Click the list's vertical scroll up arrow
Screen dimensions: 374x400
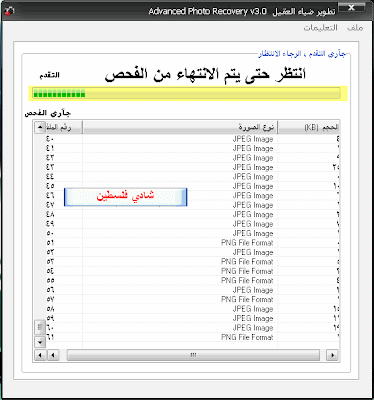pos(40,127)
